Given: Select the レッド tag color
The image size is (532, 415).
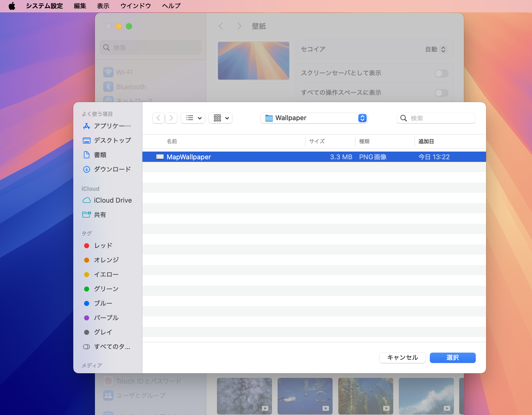Looking at the screenshot, I should click(x=103, y=245).
